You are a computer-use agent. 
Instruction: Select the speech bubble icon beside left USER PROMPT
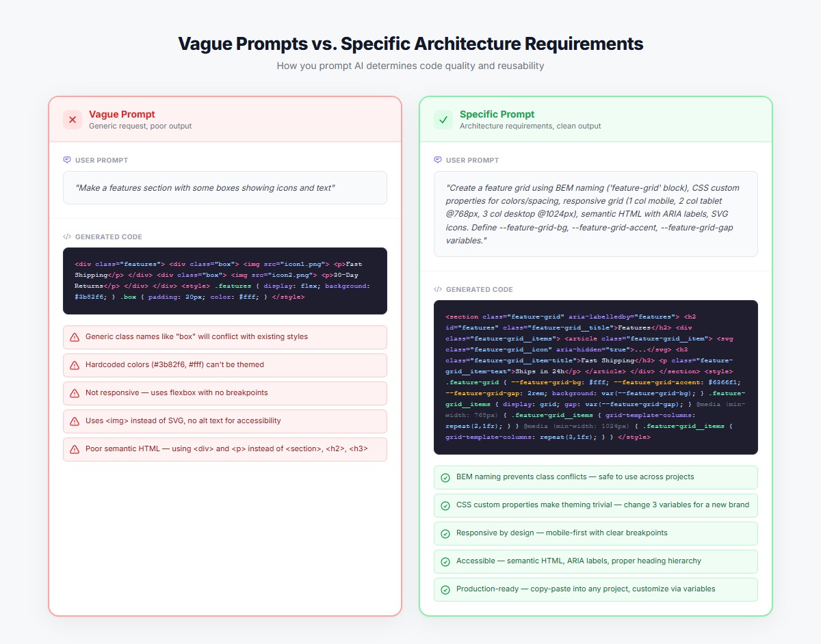(x=66, y=159)
